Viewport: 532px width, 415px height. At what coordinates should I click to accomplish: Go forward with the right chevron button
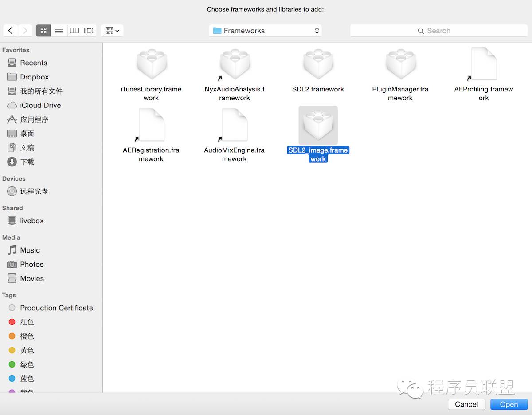tap(25, 31)
